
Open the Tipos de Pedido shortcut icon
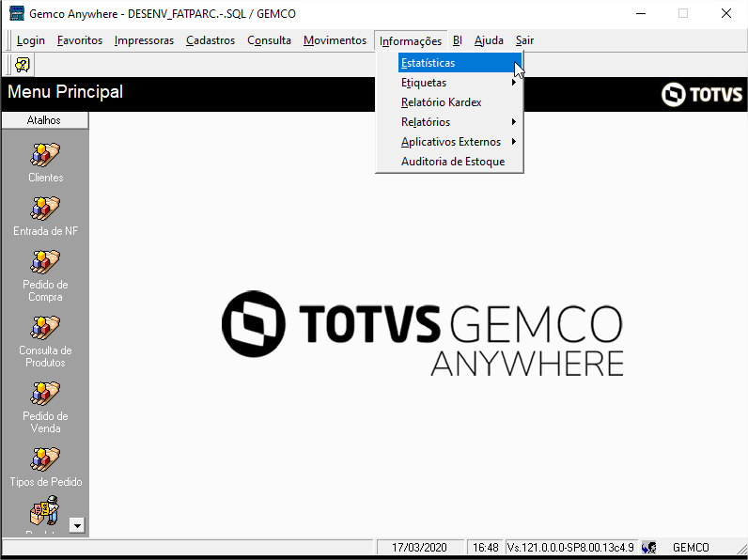tap(45, 459)
